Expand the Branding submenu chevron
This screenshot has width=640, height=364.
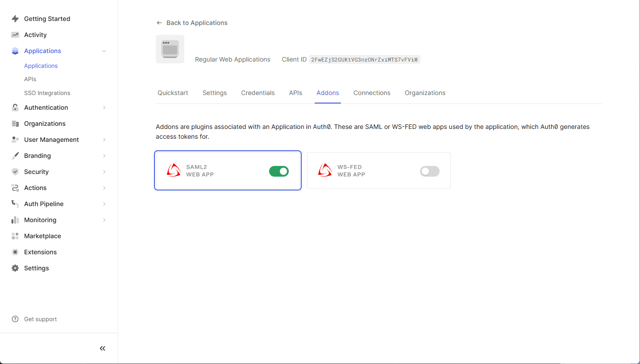(x=104, y=156)
